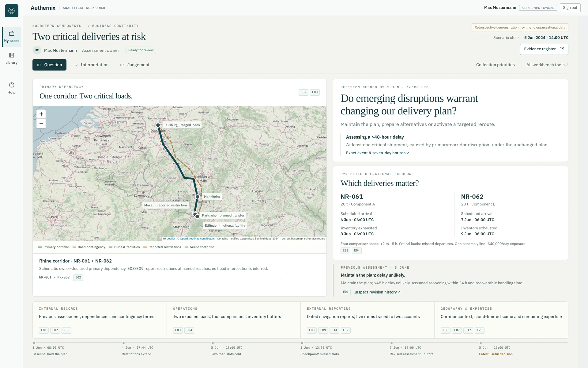Open E08 tag in map card header

(315, 92)
